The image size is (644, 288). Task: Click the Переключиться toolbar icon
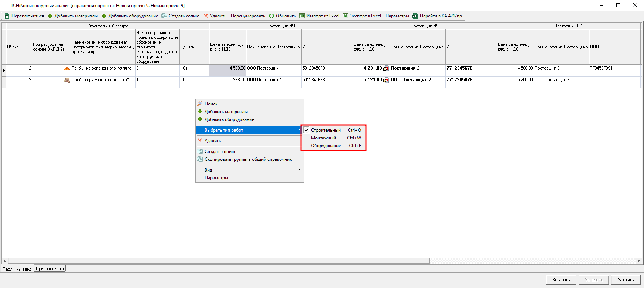click(7, 16)
